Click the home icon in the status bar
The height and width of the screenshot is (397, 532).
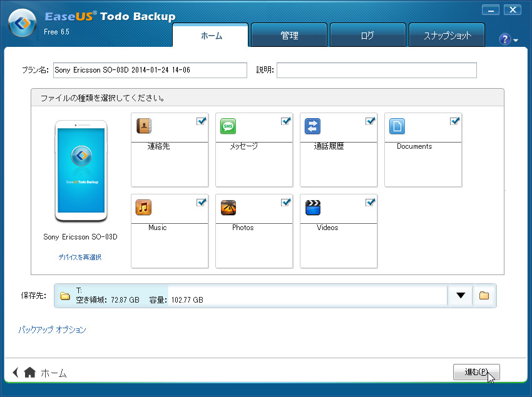(29, 372)
